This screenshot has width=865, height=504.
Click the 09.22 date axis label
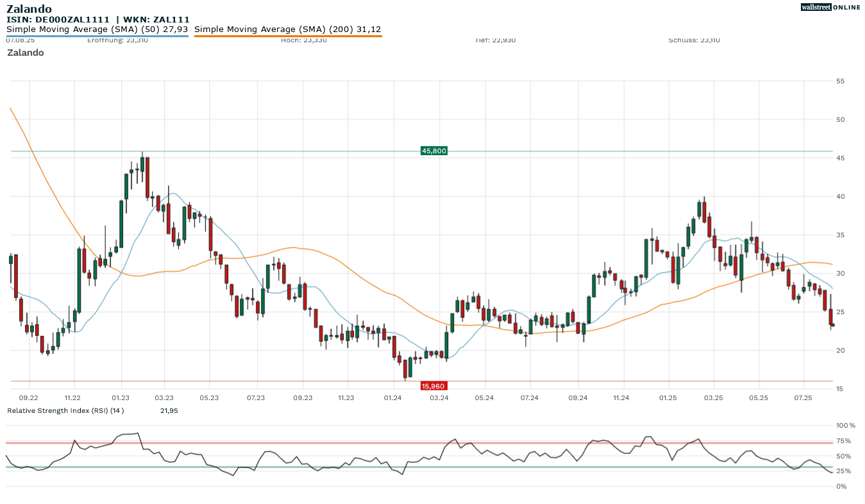pos(29,398)
